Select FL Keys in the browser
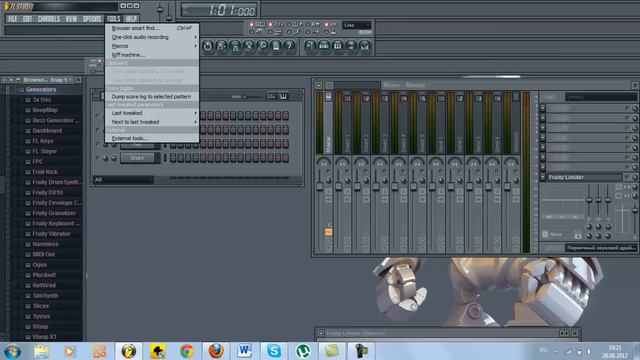Image resolution: width=640 pixels, height=360 pixels. click(42, 141)
